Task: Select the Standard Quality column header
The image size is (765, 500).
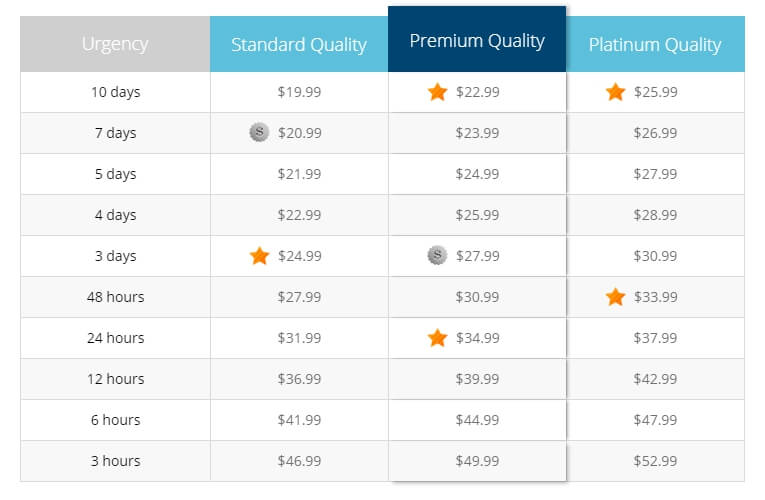Action: (x=299, y=44)
